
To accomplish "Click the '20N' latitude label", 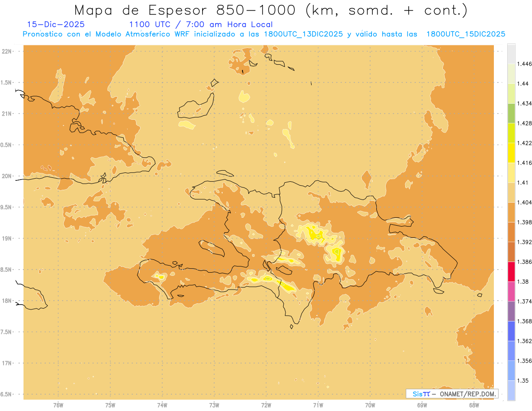I will point(8,176).
